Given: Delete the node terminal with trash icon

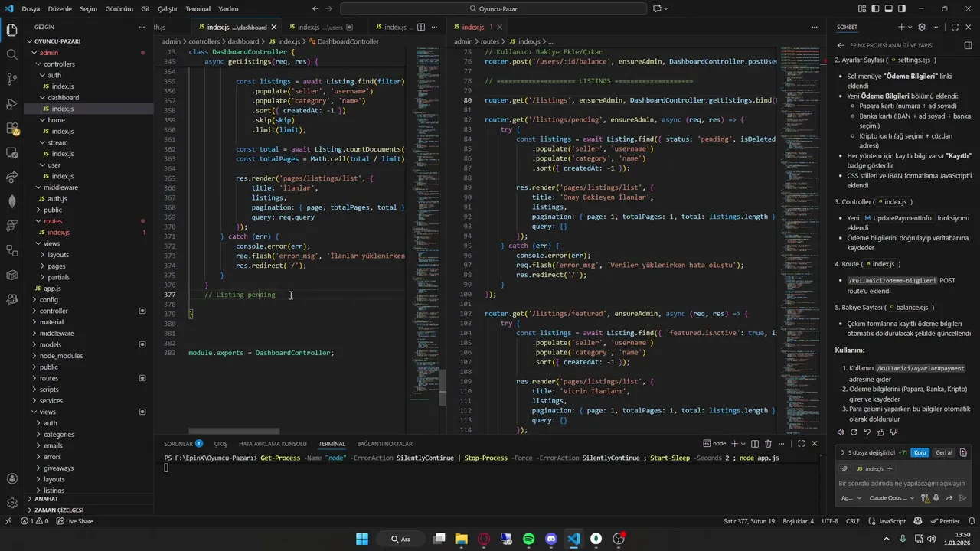Looking at the screenshot, I should click(x=768, y=443).
